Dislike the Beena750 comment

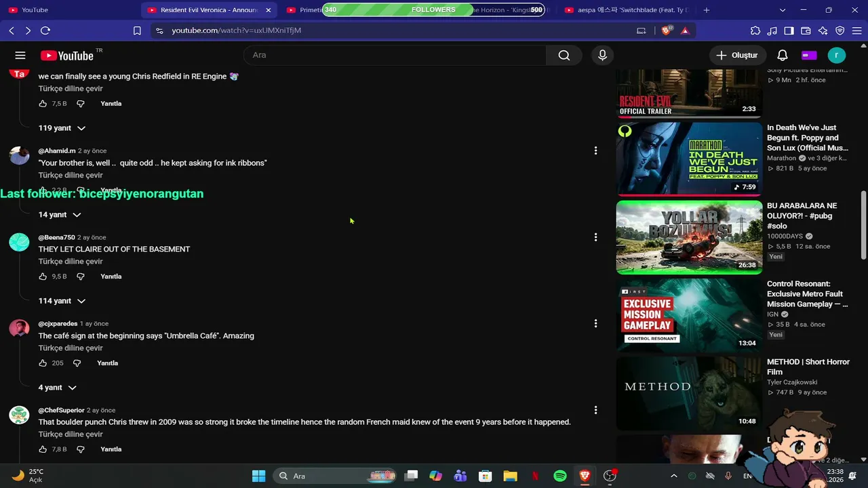[81, 277]
